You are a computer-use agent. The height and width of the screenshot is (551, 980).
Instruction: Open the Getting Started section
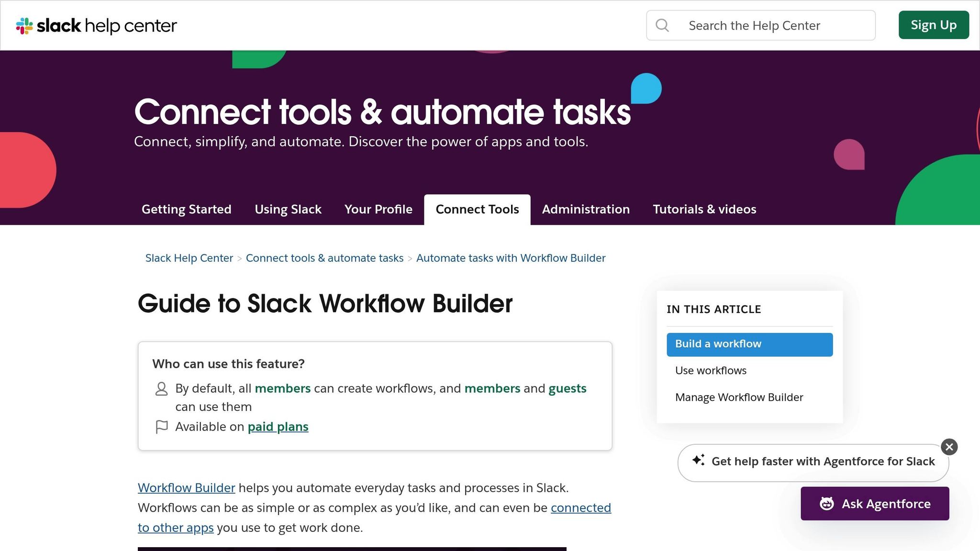186,209
